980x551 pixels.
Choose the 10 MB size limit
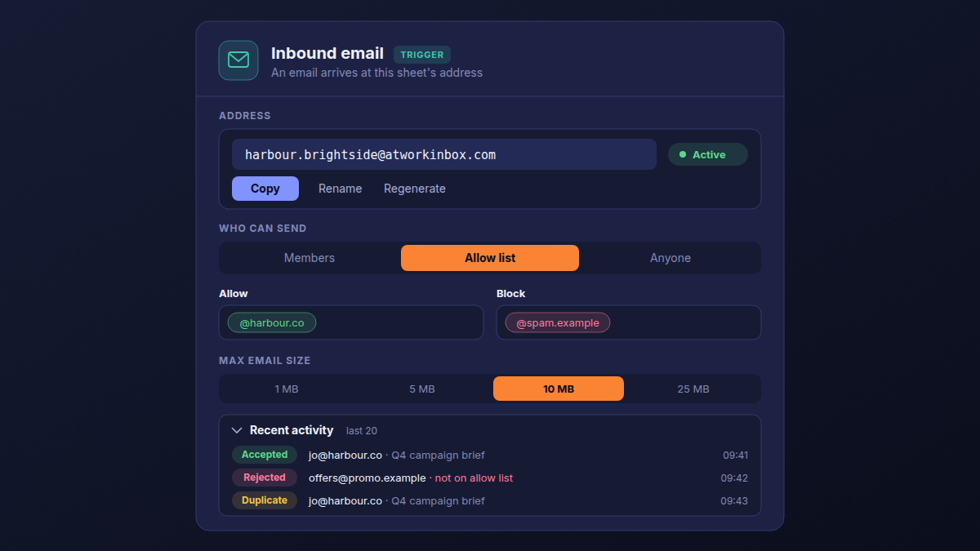pos(559,389)
